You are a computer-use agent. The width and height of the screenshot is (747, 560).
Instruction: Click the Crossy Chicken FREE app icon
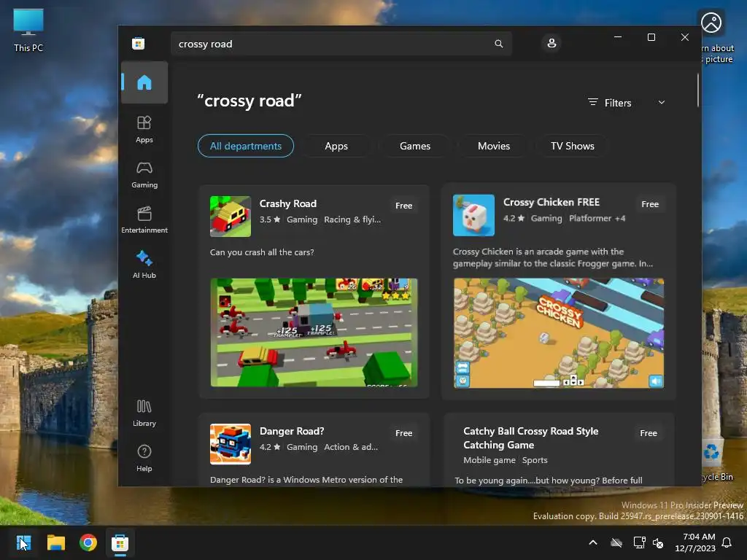click(x=473, y=215)
